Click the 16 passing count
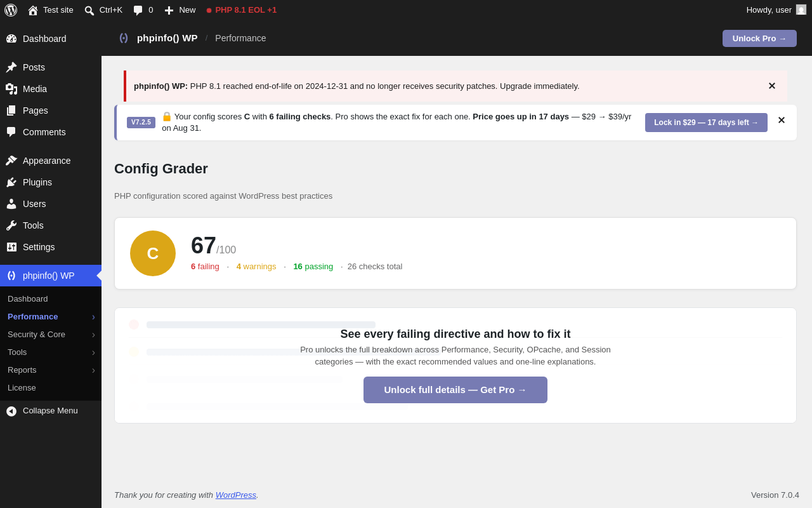Viewport: 812px width, 508px height. pyautogui.click(x=313, y=267)
